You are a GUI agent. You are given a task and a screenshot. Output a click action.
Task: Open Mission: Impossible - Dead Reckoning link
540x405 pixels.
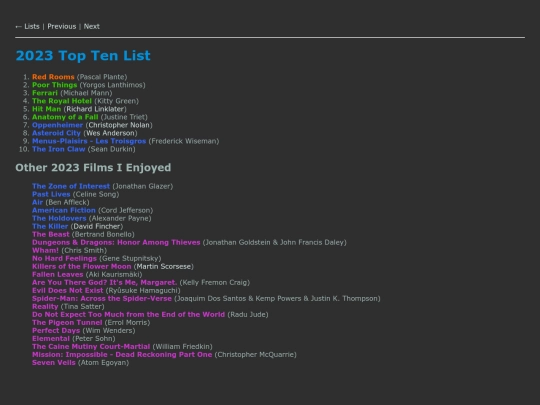(x=122, y=355)
